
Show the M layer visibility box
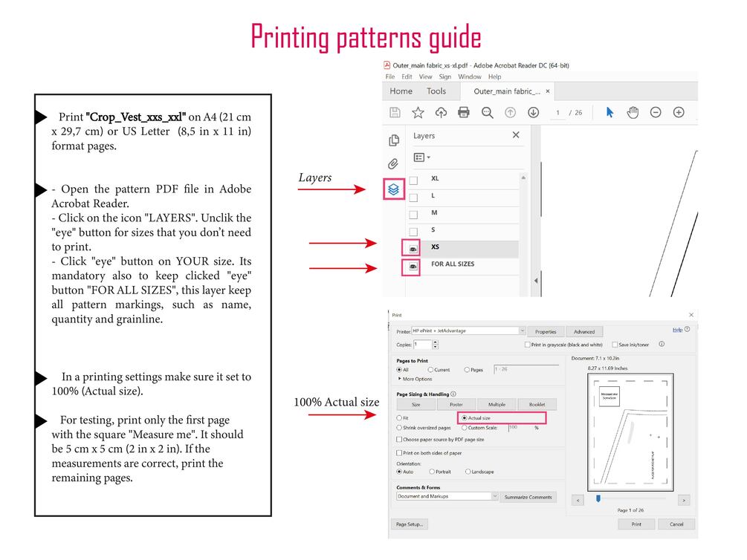[413, 215]
